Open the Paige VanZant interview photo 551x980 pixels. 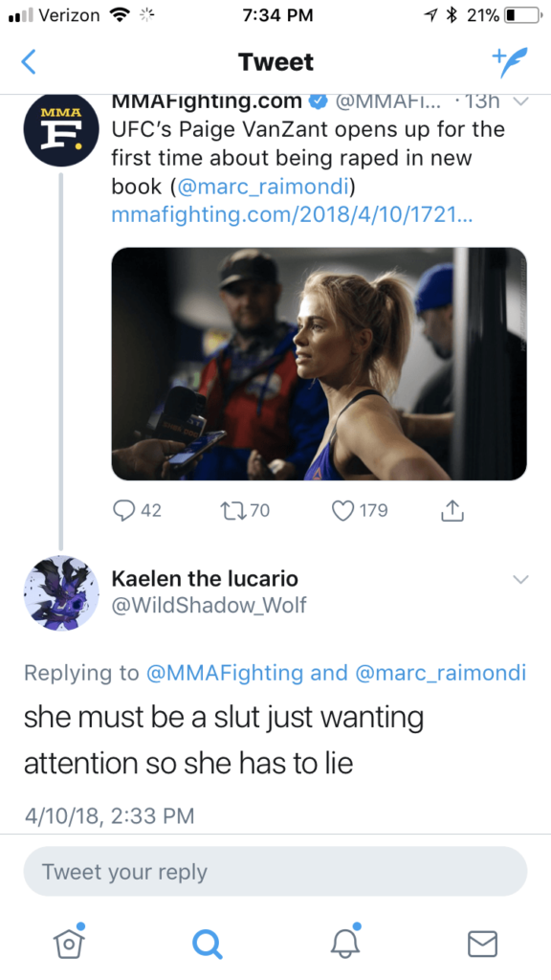320,364
